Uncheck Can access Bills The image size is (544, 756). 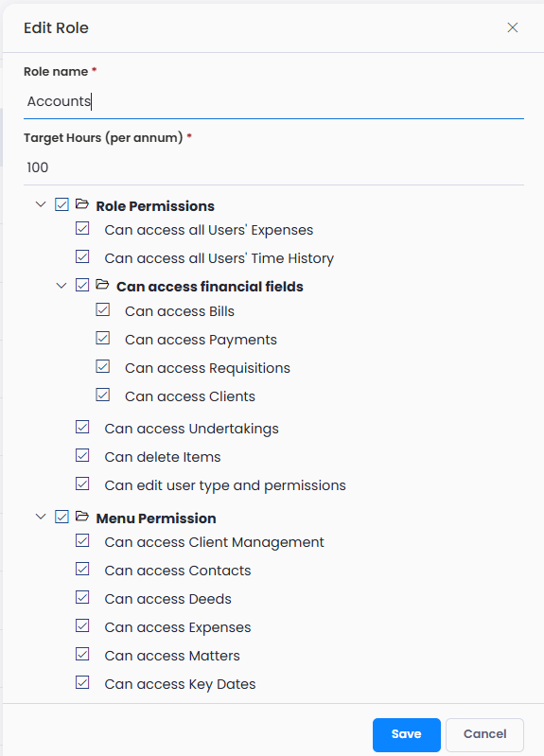[103, 310]
